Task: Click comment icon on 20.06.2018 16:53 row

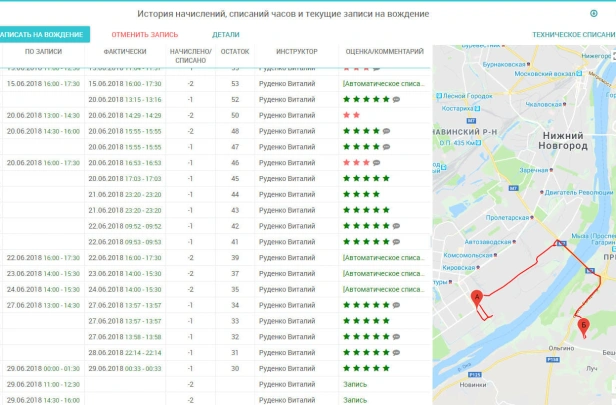Action: (376, 162)
